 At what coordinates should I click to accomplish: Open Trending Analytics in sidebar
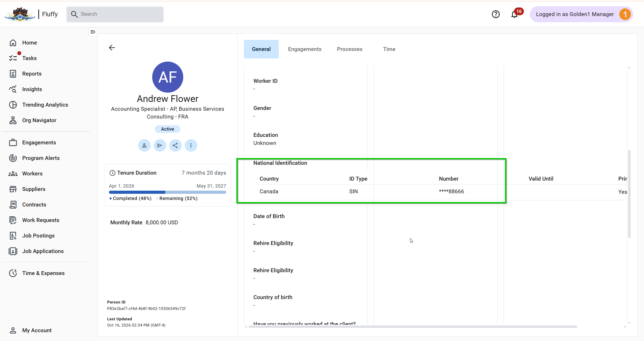tap(46, 105)
